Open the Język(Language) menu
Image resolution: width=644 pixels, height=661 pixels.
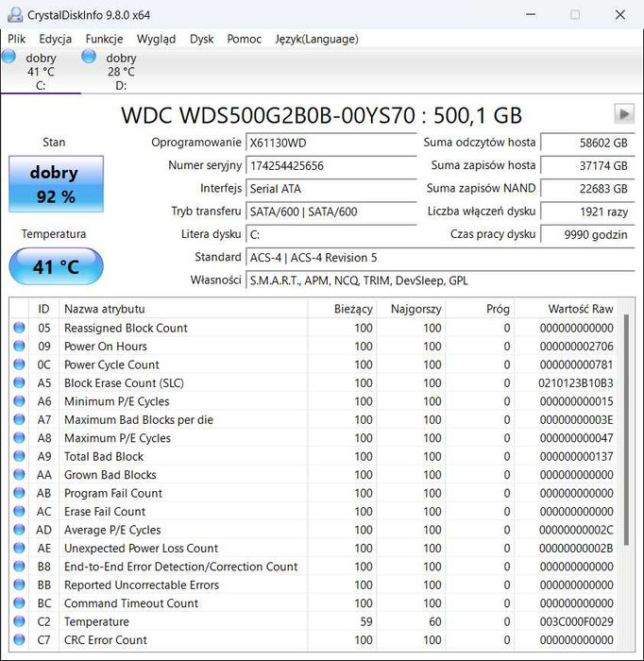pos(316,39)
